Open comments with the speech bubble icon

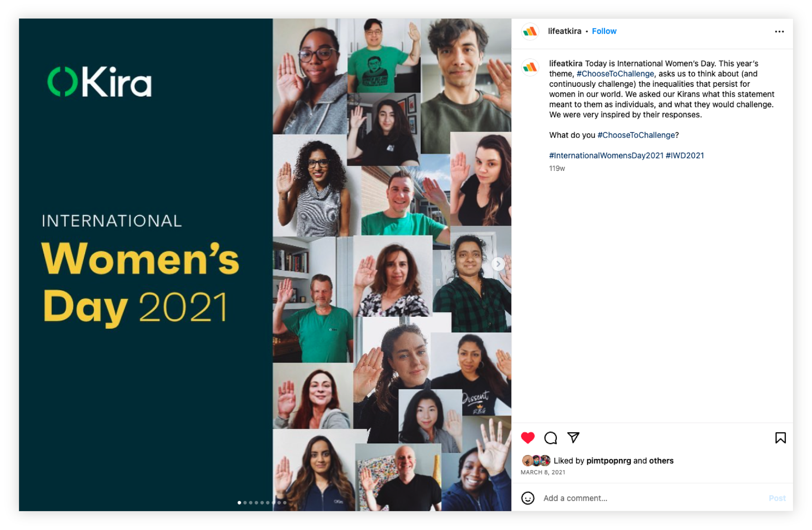[550, 437]
